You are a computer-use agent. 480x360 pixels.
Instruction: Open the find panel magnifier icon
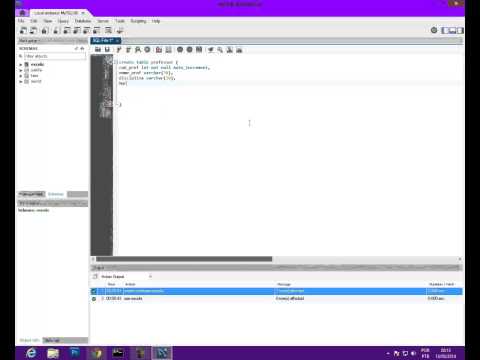220,50
